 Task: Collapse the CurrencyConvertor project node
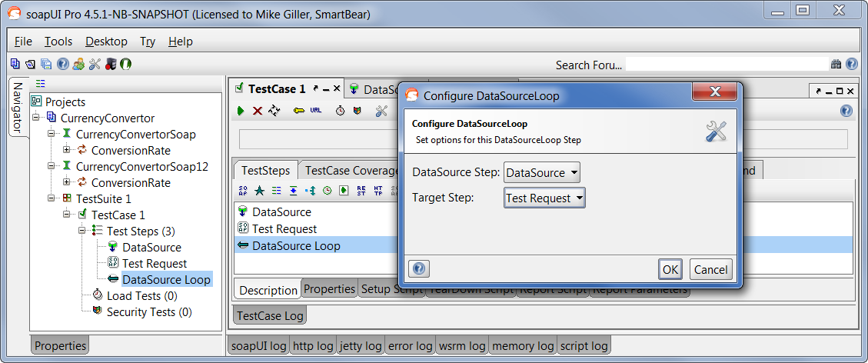tap(36, 118)
